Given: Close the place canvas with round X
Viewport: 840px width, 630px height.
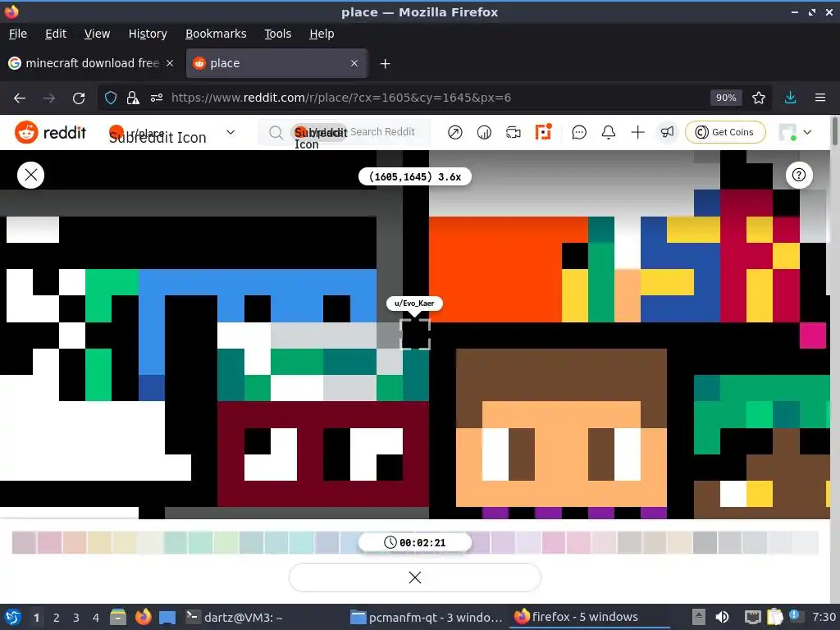Looking at the screenshot, I should [x=30, y=176].
